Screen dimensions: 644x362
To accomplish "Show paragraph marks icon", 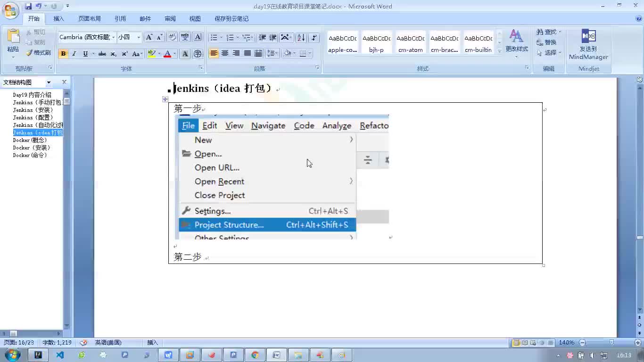I will tap(314, 37).
